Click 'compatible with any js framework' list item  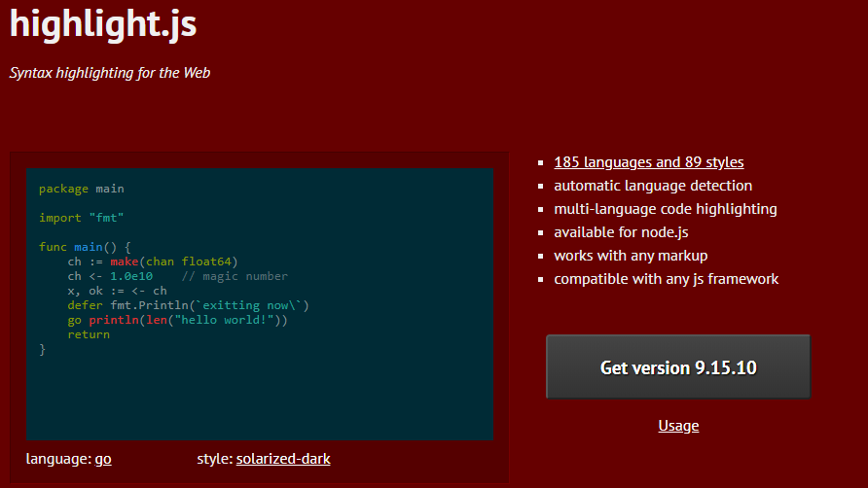tap(667, 278)
